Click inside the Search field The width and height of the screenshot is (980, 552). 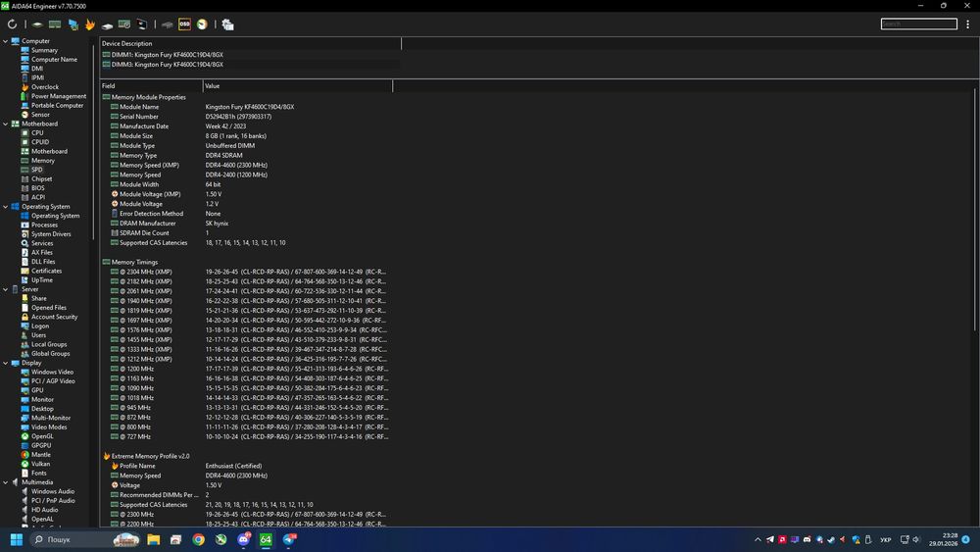[919, 24]
